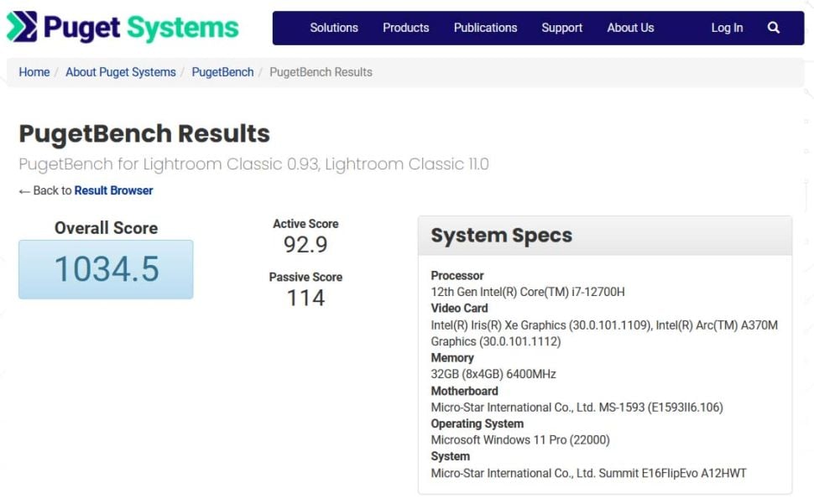This screenshot has width=814, height=504.
Task: Click the Puget Systems chevron logo icon
Action: tap(22, 27)
